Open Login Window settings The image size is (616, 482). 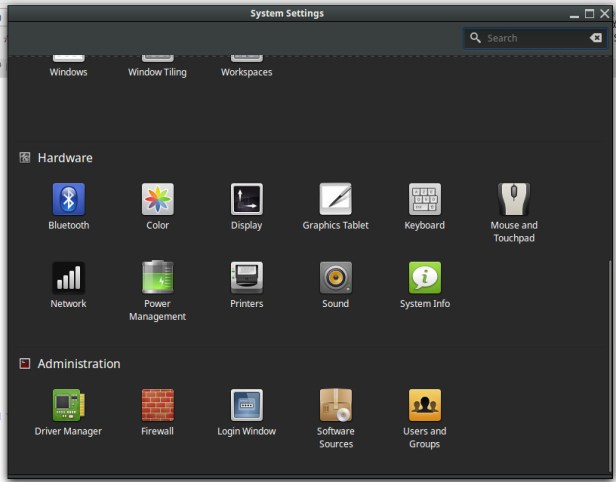[246, 405]
